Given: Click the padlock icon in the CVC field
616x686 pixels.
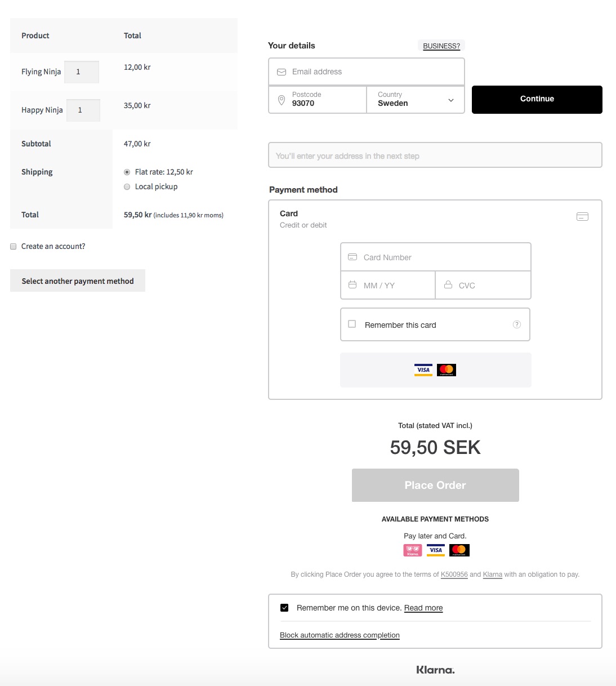Looking at the screenshot, I should pyautogui.click(x=448, y=286).
